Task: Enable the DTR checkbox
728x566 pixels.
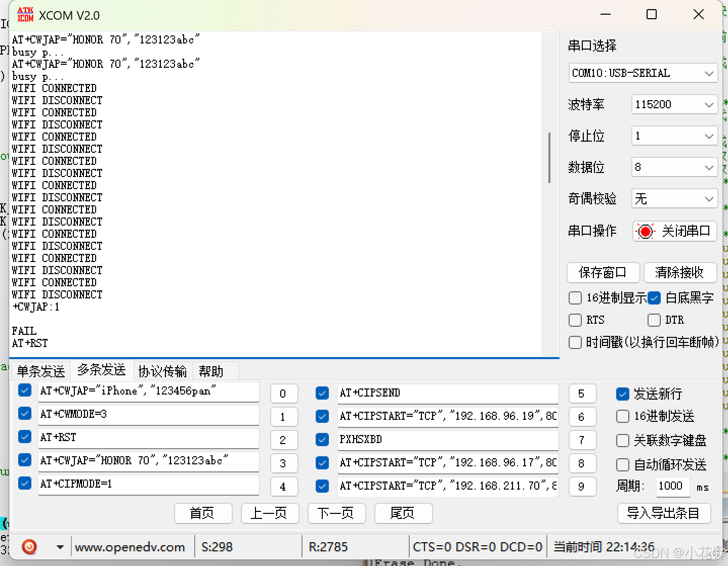Action: click(653, 320)
